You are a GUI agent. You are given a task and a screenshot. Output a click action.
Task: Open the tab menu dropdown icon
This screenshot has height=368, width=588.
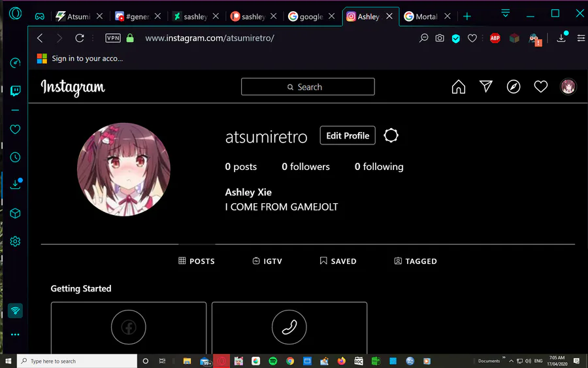point(506,13)
